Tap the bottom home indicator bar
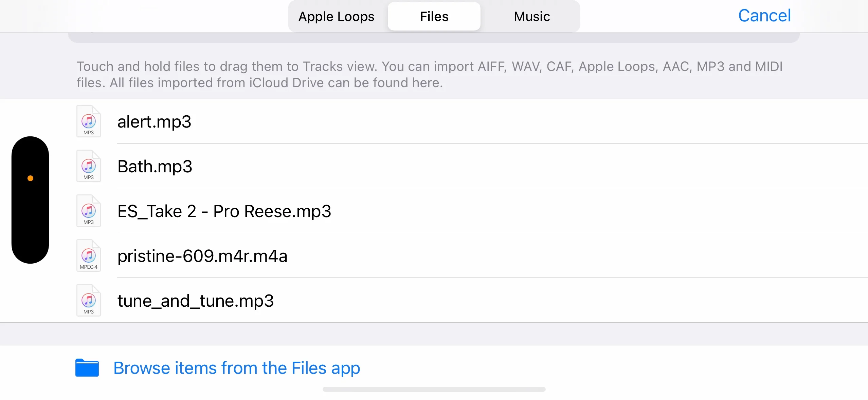 click(x=434, y=389)
